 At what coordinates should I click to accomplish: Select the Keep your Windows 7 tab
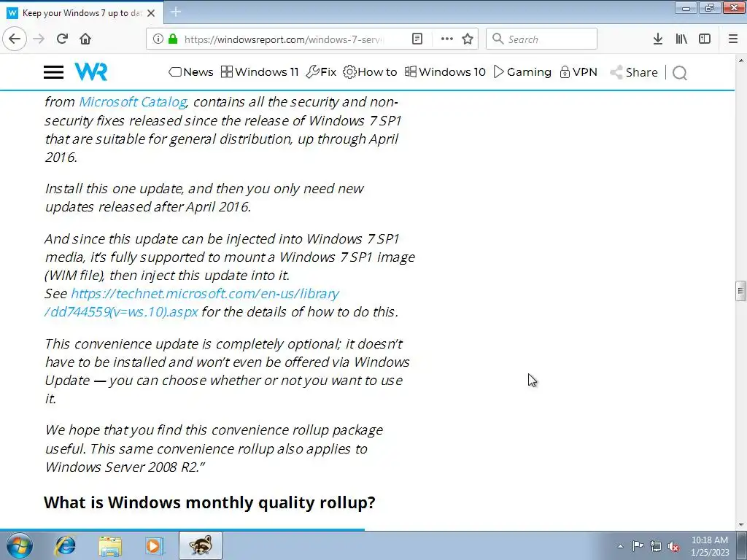pyautogui.click(x=81, y=13)
